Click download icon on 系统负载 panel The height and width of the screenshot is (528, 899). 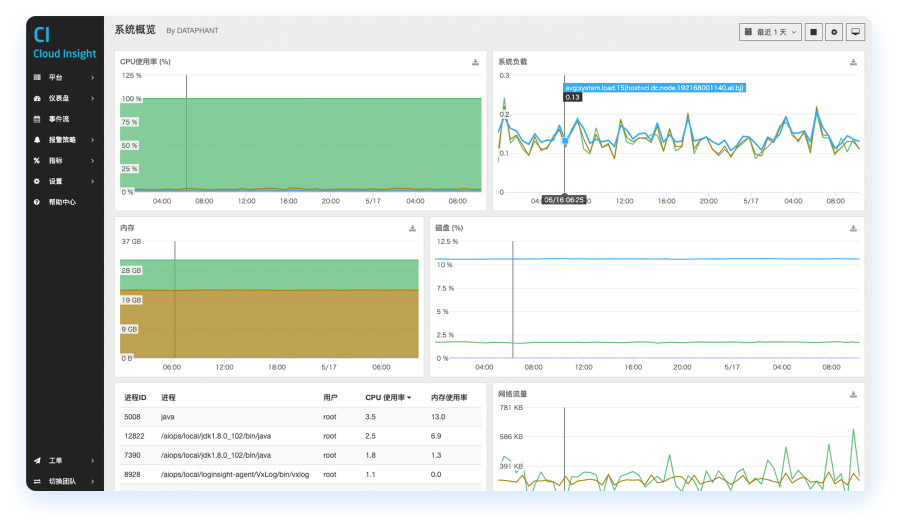(853, 62)
